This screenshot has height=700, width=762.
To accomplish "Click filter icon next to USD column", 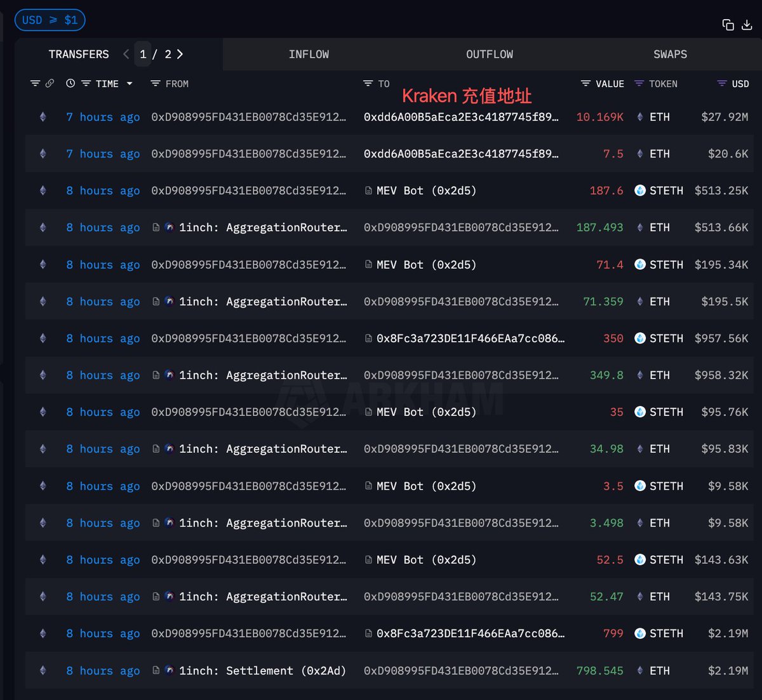I will click(721, 83).
